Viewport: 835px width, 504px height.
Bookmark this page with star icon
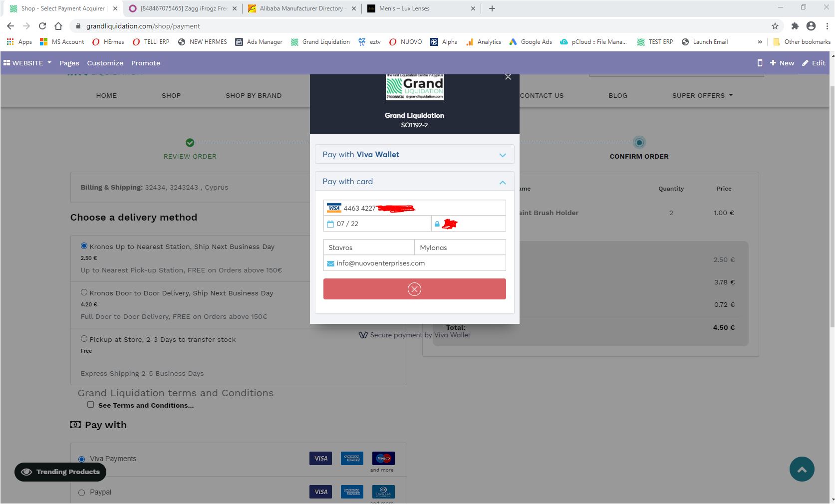(775, 26)
